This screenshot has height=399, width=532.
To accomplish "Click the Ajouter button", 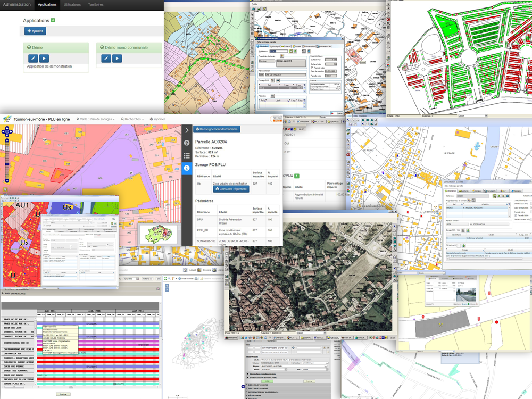I will (x=35, y=31).
